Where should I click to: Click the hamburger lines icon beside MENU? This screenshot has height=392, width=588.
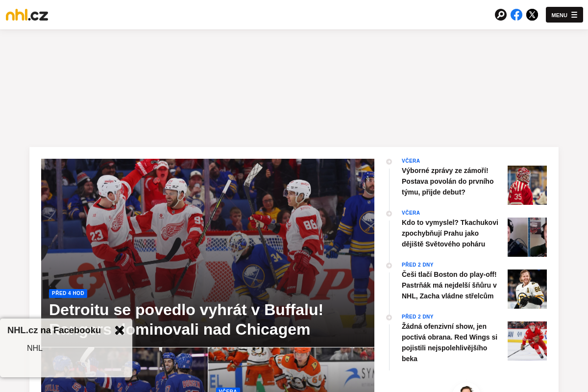[x=574, y=15]
